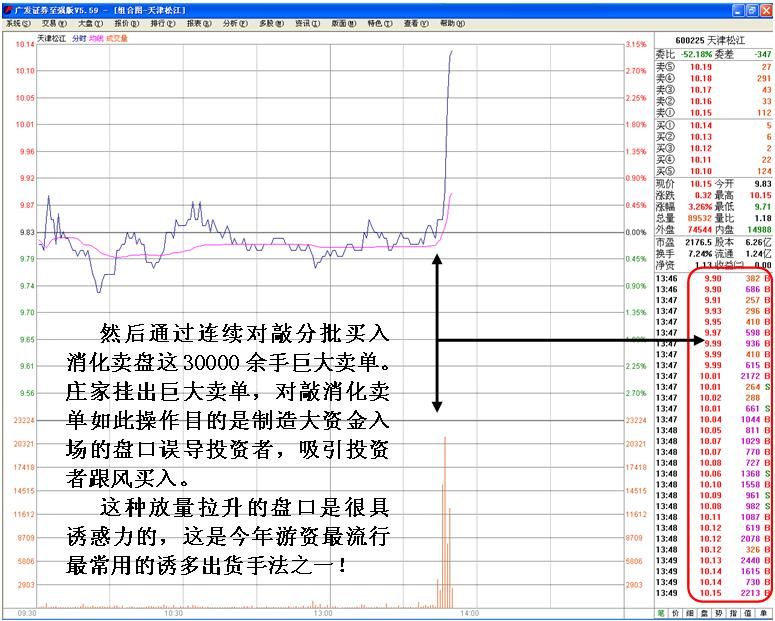Open the 分析 menu

point(235,23)
